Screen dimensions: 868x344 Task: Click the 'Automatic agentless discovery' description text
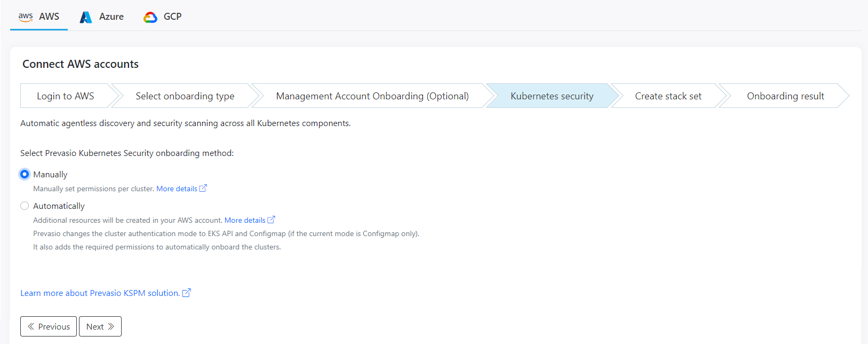tap(186, 123)
